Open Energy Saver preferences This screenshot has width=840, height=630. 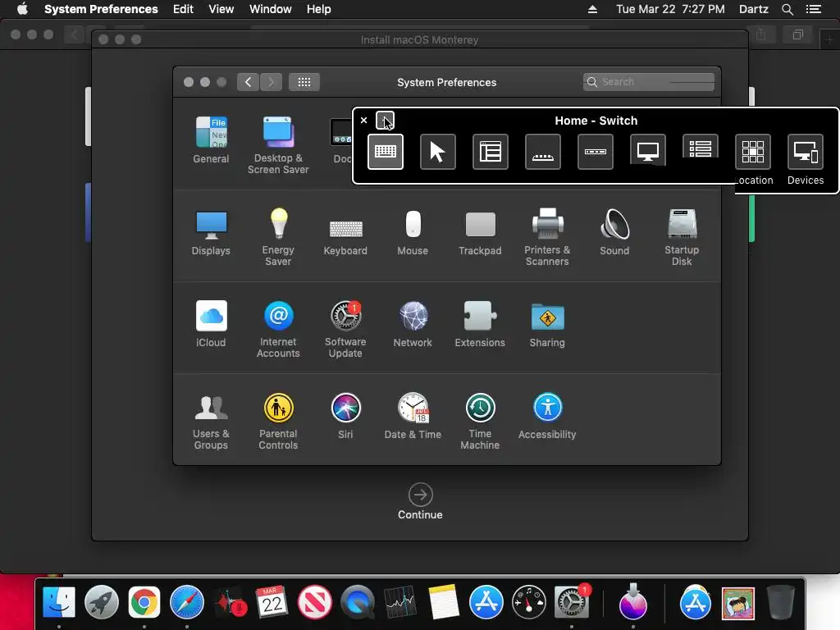click(278, 237)
